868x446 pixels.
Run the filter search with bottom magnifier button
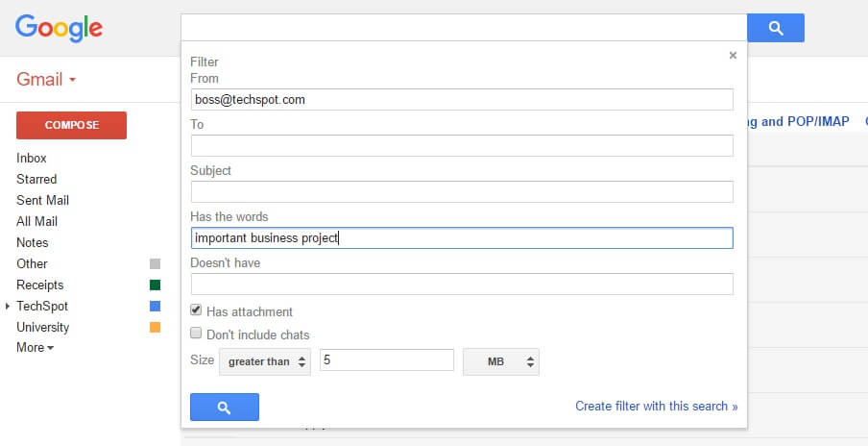tap(224, 408)
